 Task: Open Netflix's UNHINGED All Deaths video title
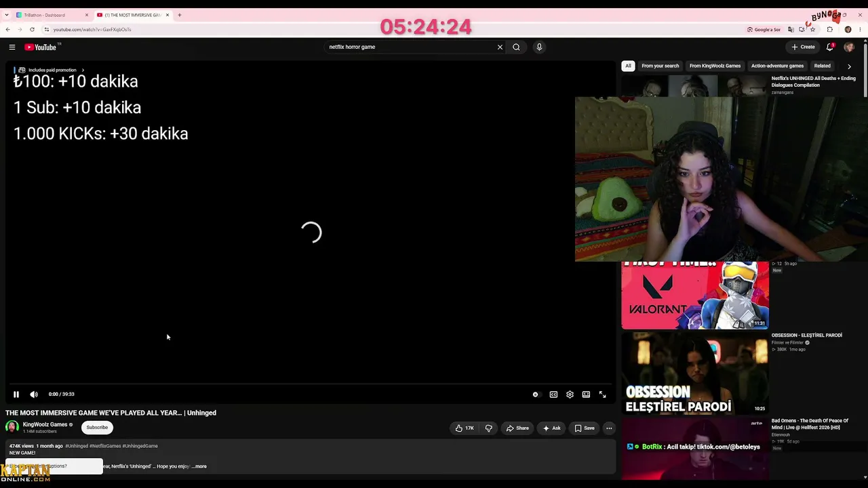tap(813, 81)
